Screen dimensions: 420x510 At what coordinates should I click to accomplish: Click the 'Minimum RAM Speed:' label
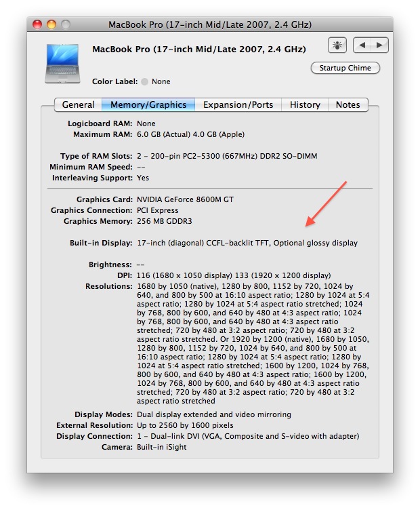coord(91,167)
